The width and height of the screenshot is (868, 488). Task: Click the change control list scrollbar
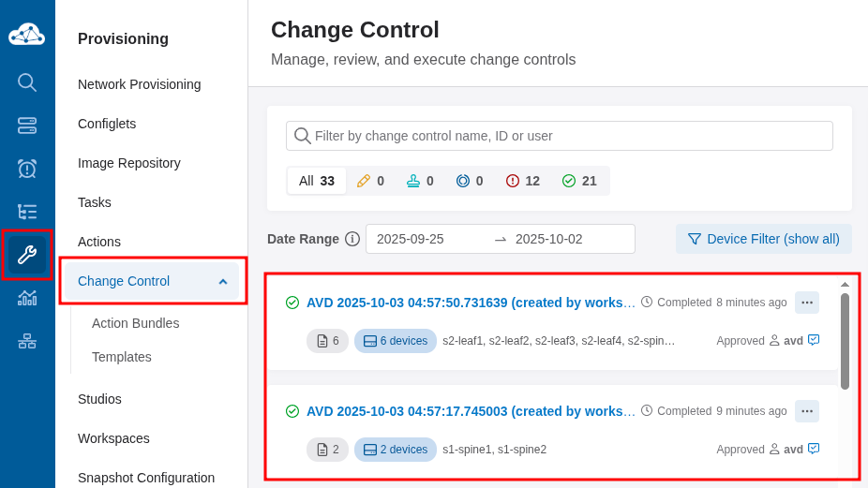pos(845,341)
